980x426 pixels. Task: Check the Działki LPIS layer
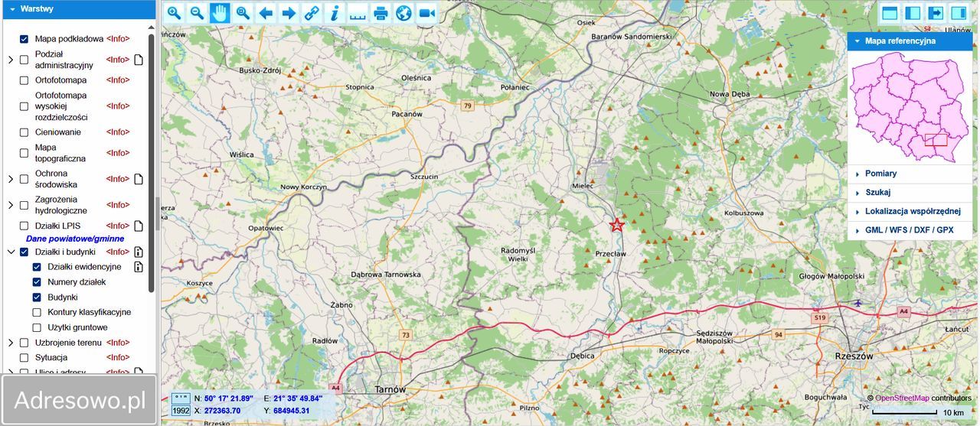click(x=24, y=226)
